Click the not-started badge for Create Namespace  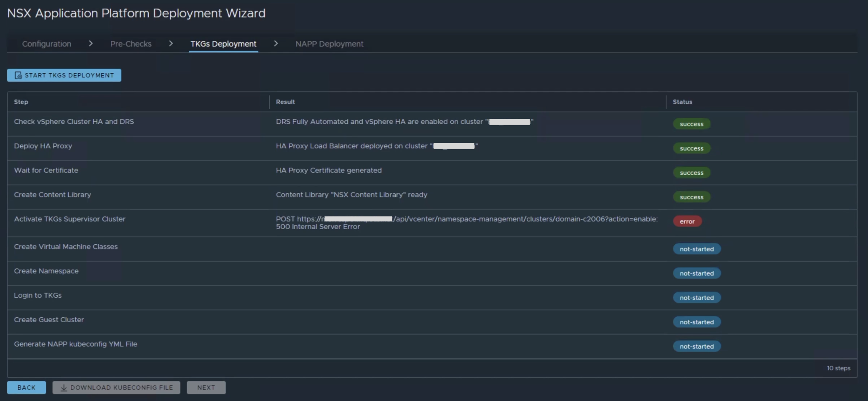tap(697, 274)
